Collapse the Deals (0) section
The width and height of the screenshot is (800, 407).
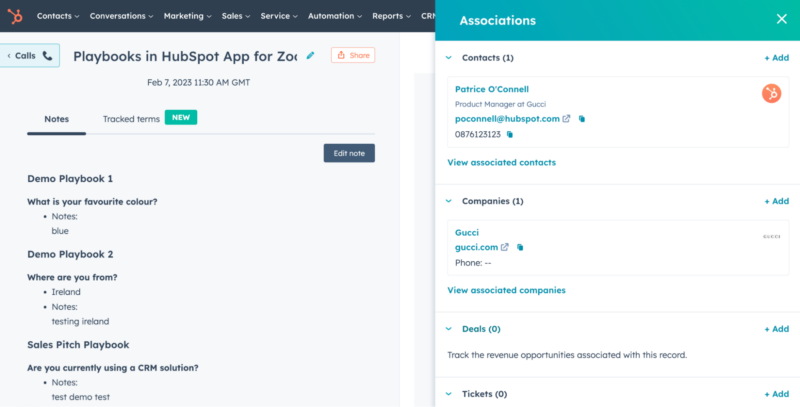point(448,329)
